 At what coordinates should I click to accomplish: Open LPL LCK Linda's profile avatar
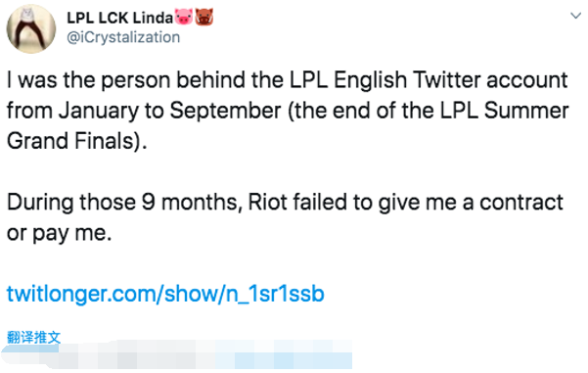click(x=31, y=28)
